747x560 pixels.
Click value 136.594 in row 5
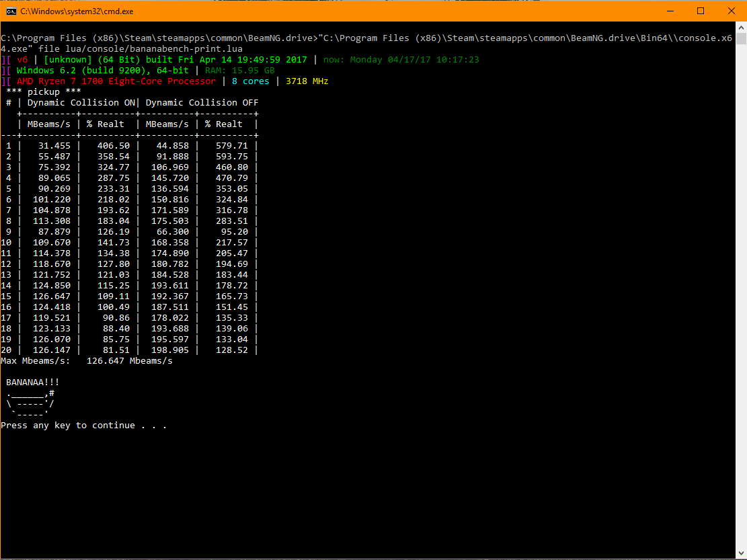(170, 188)
